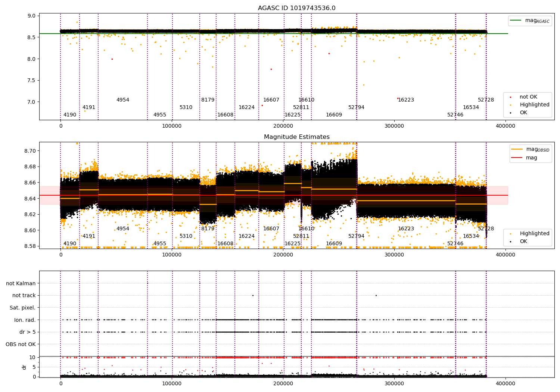Image resolution: width=560 pixels, height=392 pixels.
Task: Click the 'Ion. rad.' axis label
Action: (25, 320)
